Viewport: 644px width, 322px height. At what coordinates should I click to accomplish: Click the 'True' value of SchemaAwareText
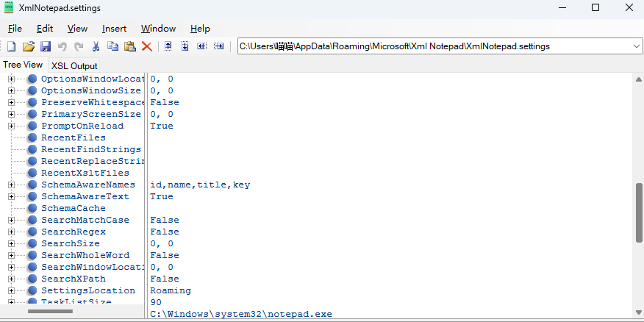click(162, 197)
